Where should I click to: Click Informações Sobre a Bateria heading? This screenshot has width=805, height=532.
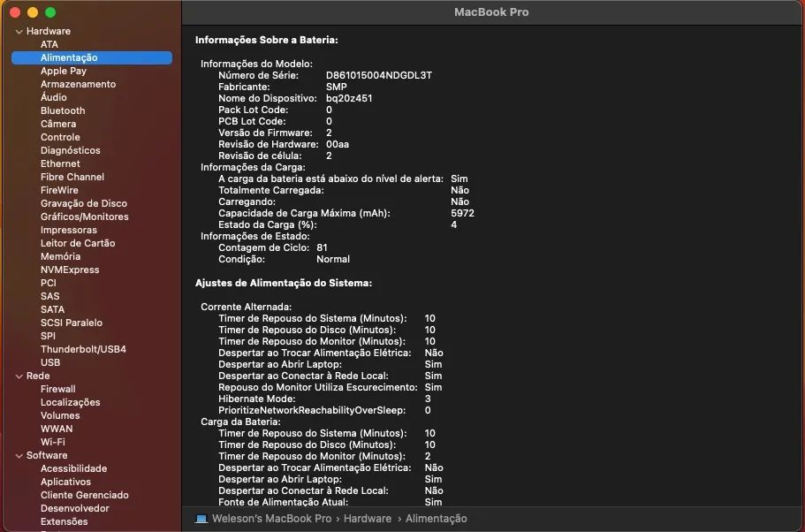pos(267,40)
